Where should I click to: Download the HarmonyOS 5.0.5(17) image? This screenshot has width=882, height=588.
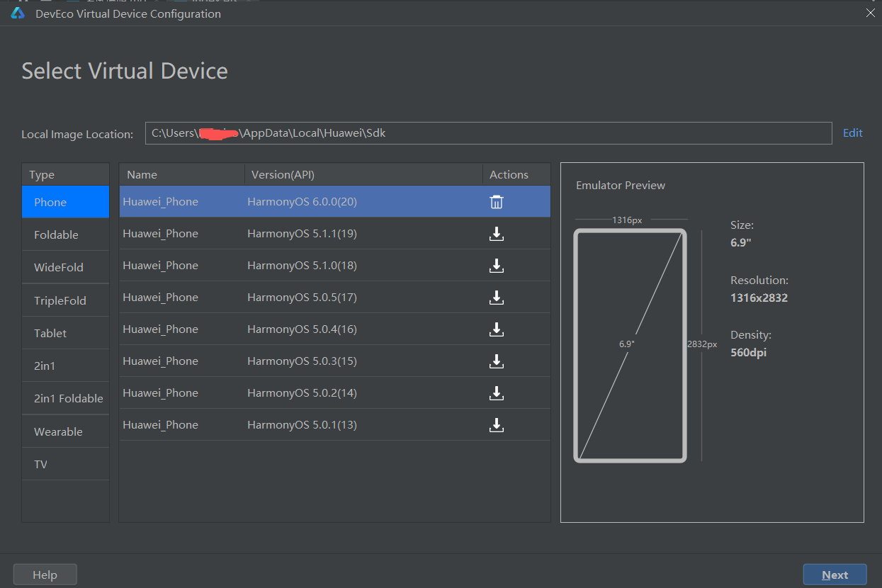tap(497, 298)
